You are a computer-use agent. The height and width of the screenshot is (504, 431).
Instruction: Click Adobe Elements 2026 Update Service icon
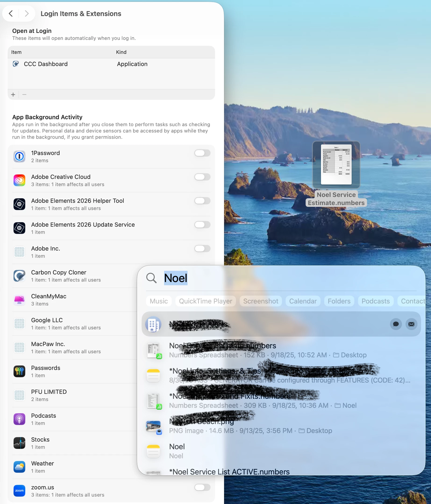pyautogui.click(x=19, y=228)
